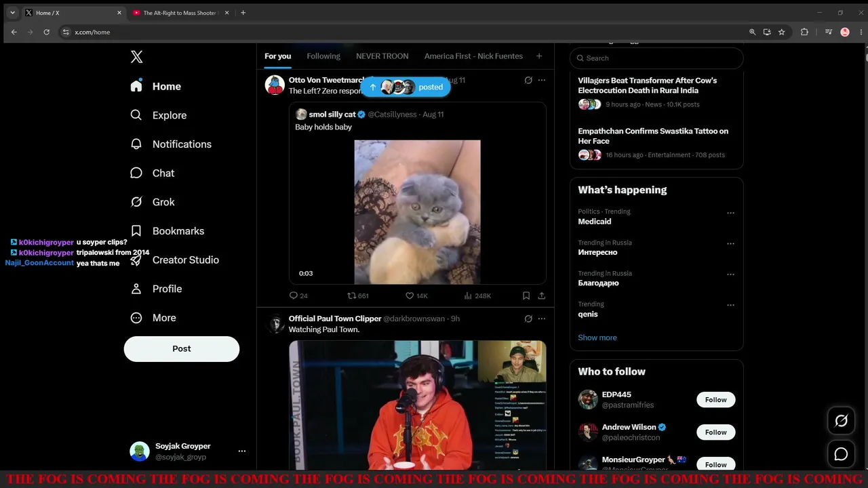
Task: Bookmark this page with the star icon
Action: 781,32
